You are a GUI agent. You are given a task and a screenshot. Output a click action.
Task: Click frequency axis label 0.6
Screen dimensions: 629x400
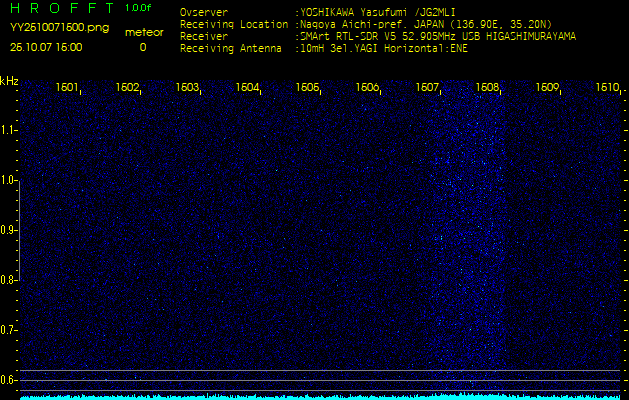point(8,380)
